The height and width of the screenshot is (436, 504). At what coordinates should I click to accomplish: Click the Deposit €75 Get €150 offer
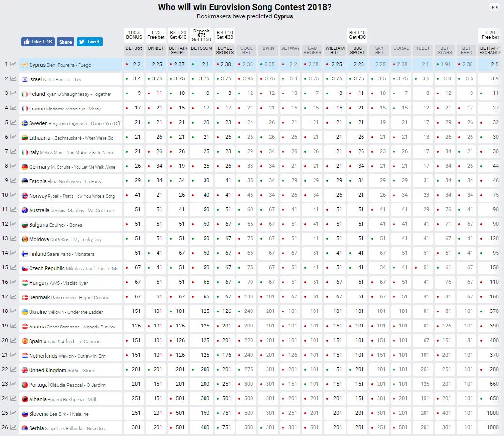(201, 35)
